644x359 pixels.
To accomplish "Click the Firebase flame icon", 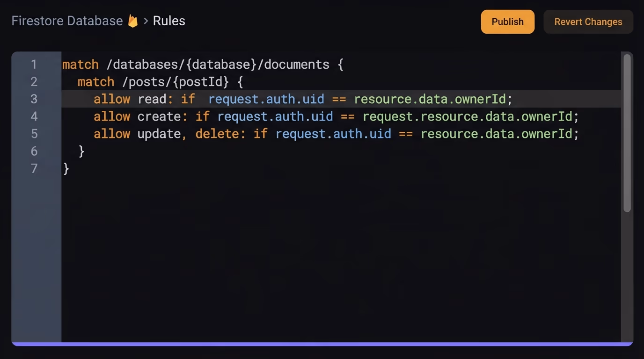I will [133, 21].
